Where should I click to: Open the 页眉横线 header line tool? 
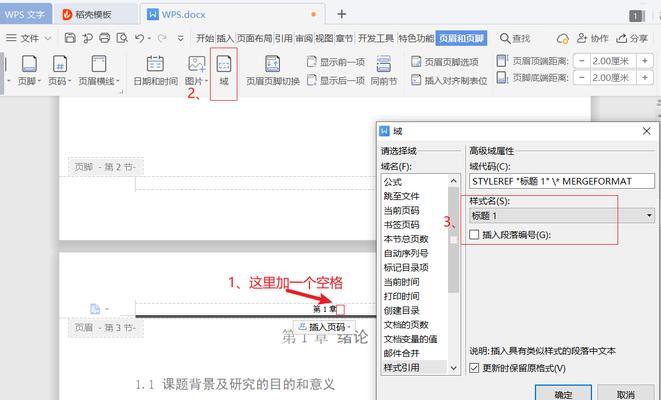[99, 70]
